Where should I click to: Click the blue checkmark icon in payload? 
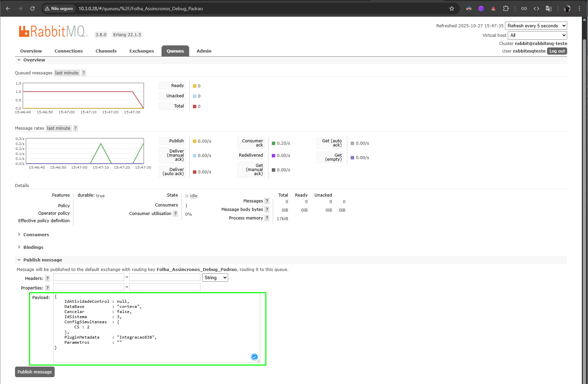(x=254, y=357)
